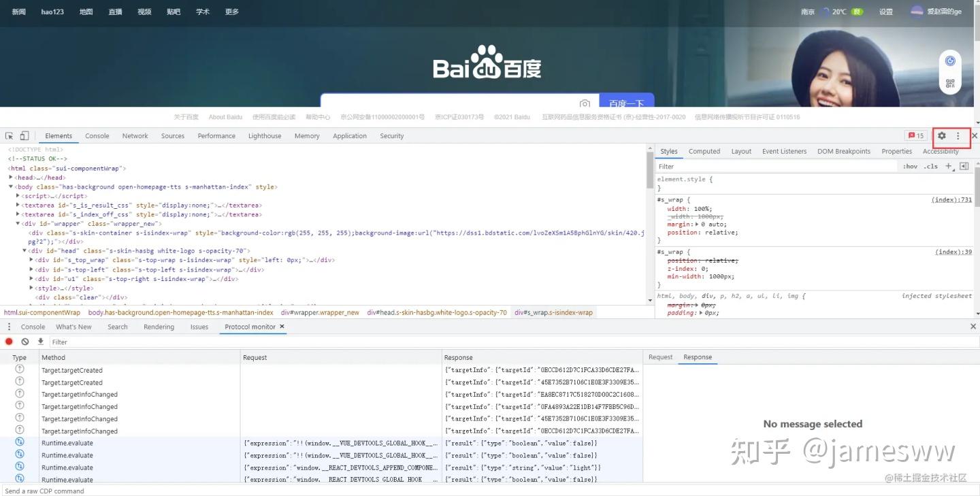980x496 pixels.
Task: Open the 设置 link in Baidu header
Action: coord(885,12)
